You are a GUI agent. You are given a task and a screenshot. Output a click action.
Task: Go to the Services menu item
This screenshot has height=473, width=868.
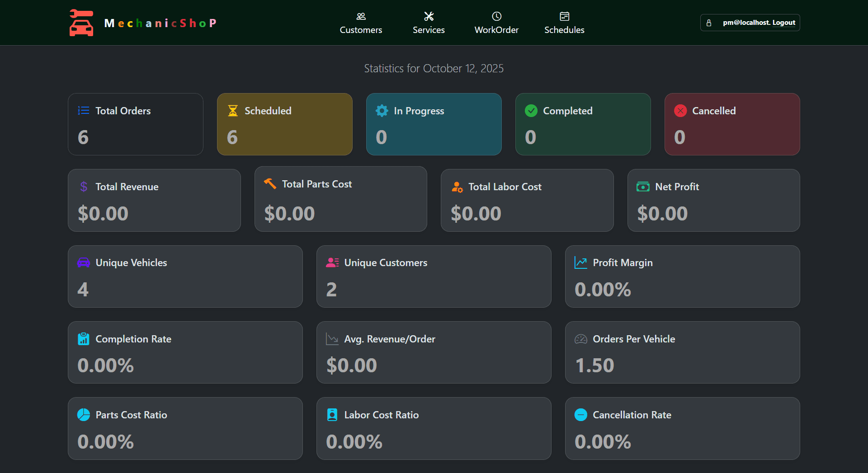[x=429, y=23]
